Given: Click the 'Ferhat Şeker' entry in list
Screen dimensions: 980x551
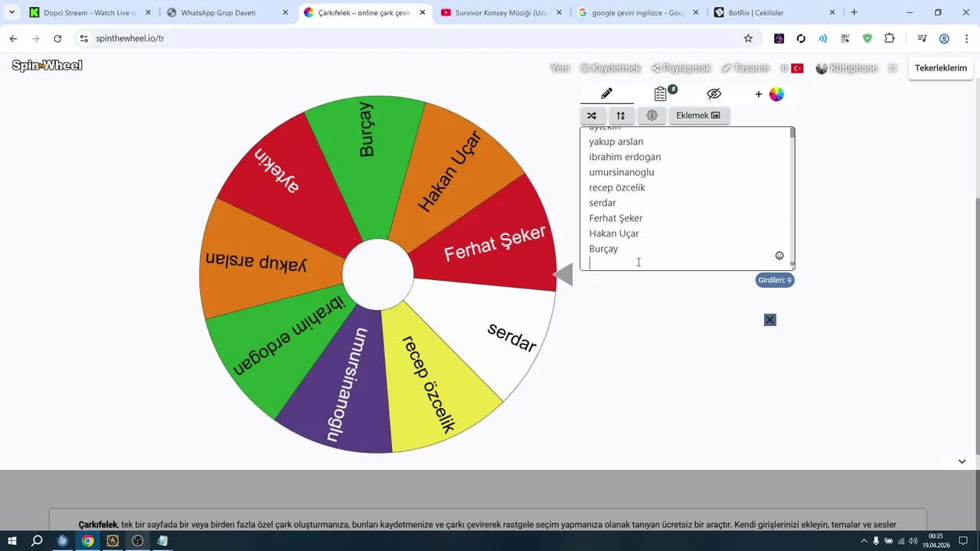Looking at the screenshot, I should [x=616, y=218].
